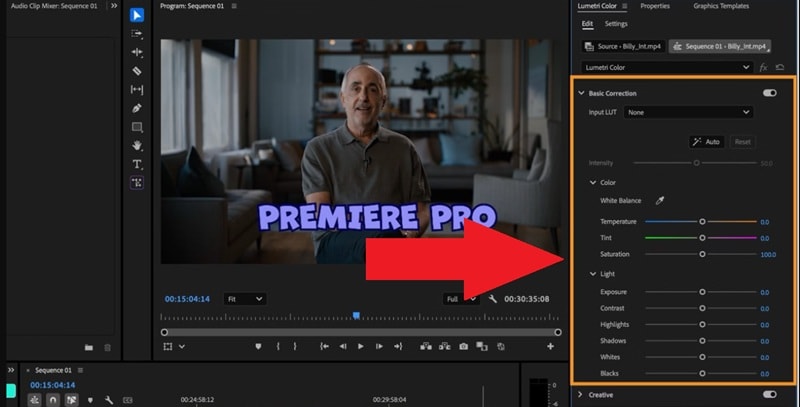Viewport: 800px width, 407px height.
Task: Open Program Sequence 01 panel menu
Action: pyautogui.click(x=234, y=6)
